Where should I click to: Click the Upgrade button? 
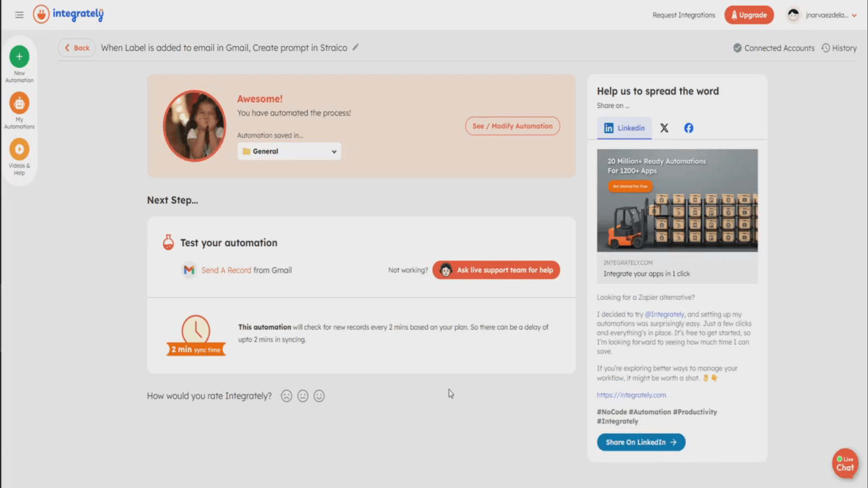coord(749,15)
